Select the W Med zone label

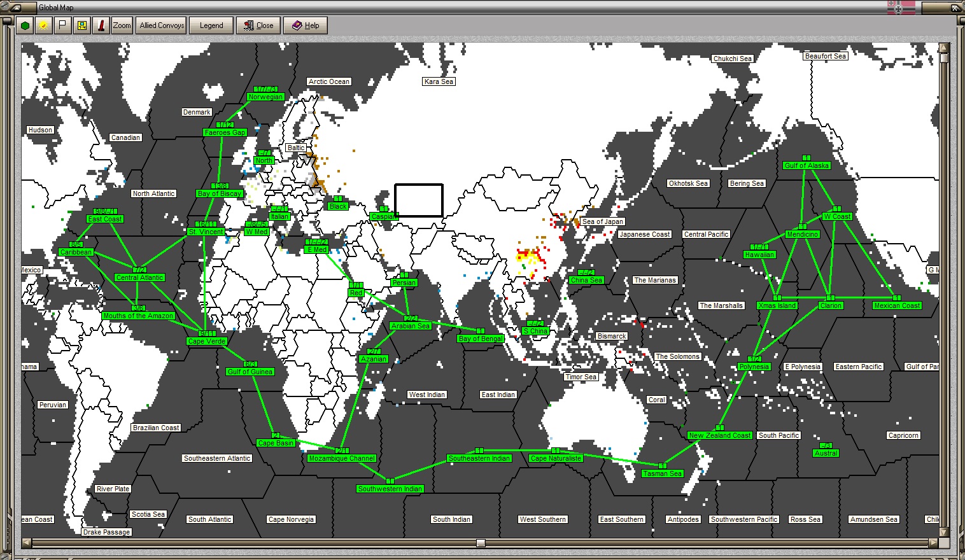(257, 232)
